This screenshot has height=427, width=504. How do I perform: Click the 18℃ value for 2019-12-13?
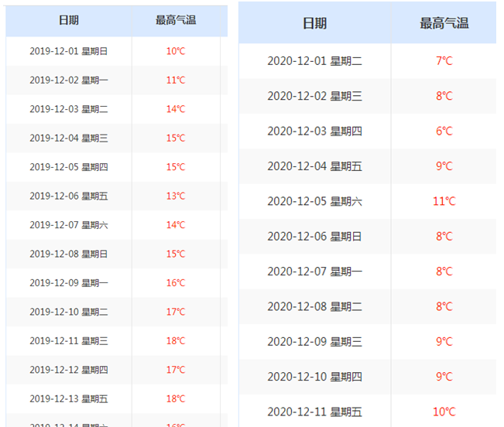[176, 398]
